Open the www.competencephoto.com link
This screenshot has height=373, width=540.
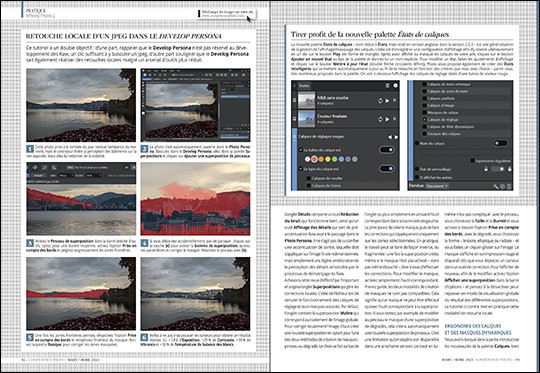coord(223,15)
